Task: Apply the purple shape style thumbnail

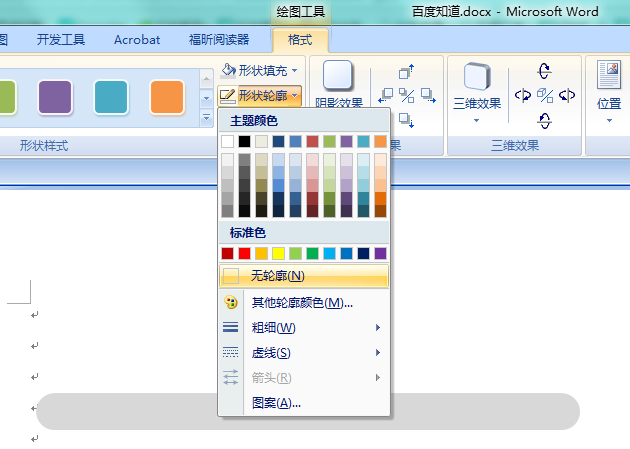Action: click(55, 97)
